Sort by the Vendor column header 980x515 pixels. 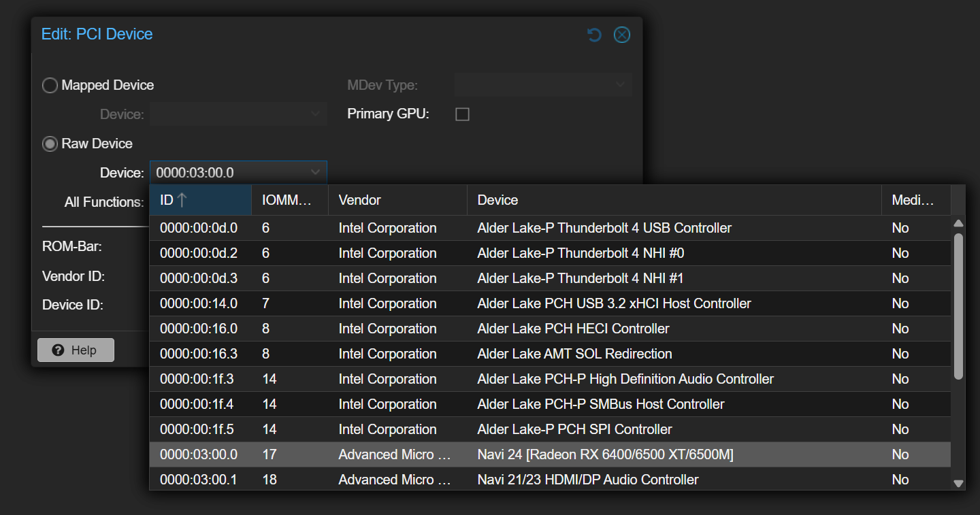pos(397,200)
